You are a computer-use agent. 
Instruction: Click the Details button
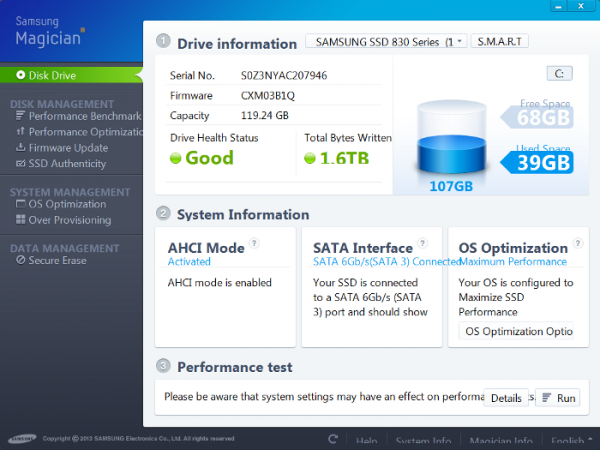pos(505,398)
